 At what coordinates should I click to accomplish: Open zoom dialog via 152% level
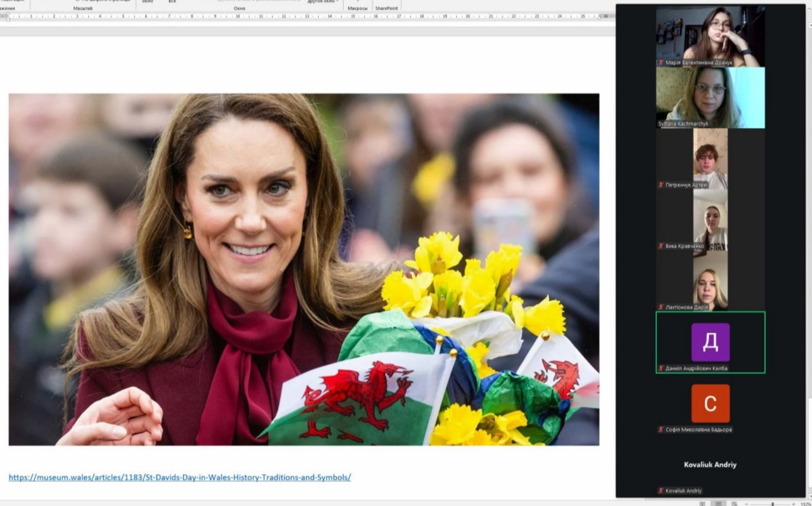[x=805, y=504]
